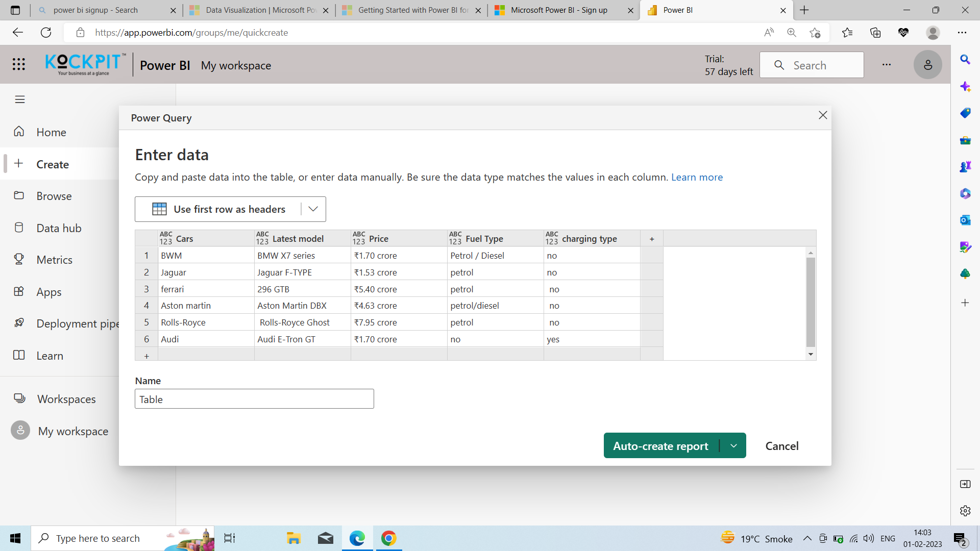This screenshot has width=980, height=551.
Task: Add this page to favorites star icon
Action: point(815,33)
